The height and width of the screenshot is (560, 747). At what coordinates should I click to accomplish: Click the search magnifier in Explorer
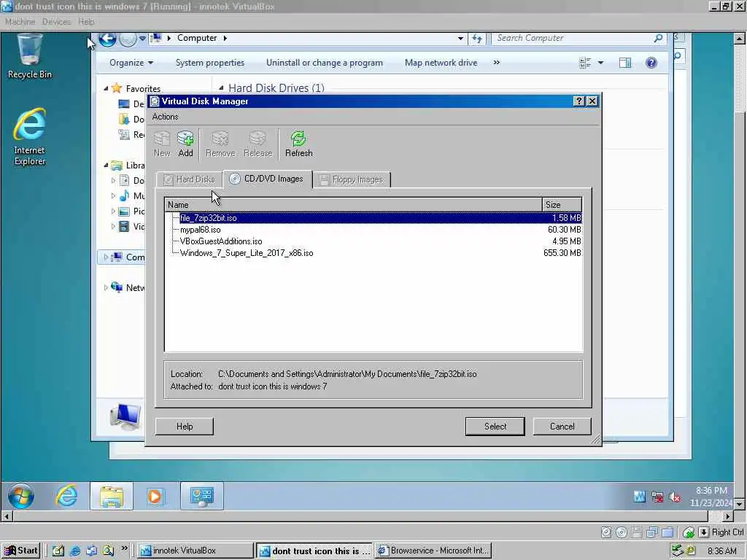click(658, 38)
